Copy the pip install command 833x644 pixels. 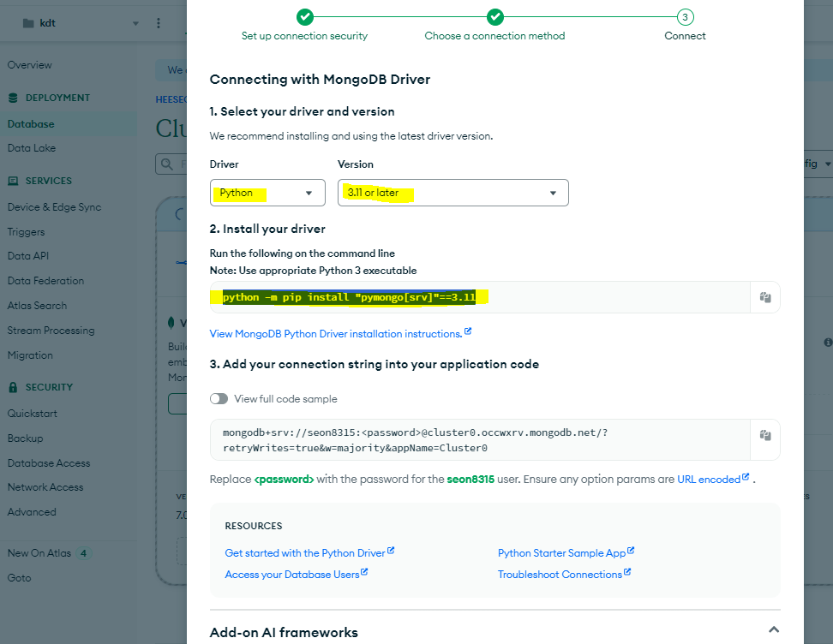click(765, 297)
